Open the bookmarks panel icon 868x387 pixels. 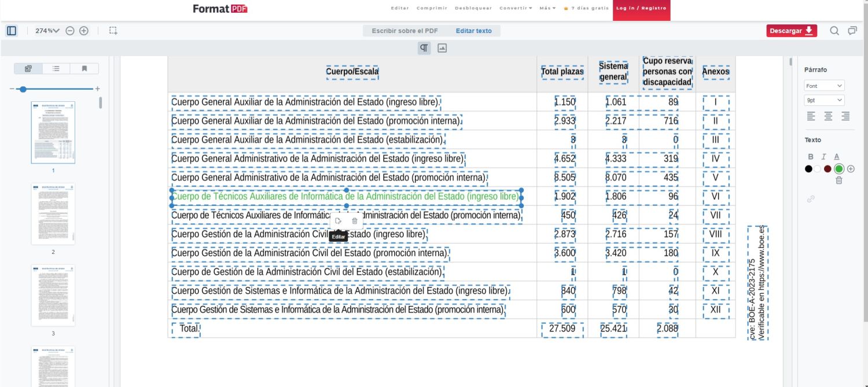[x=83, y=68]
